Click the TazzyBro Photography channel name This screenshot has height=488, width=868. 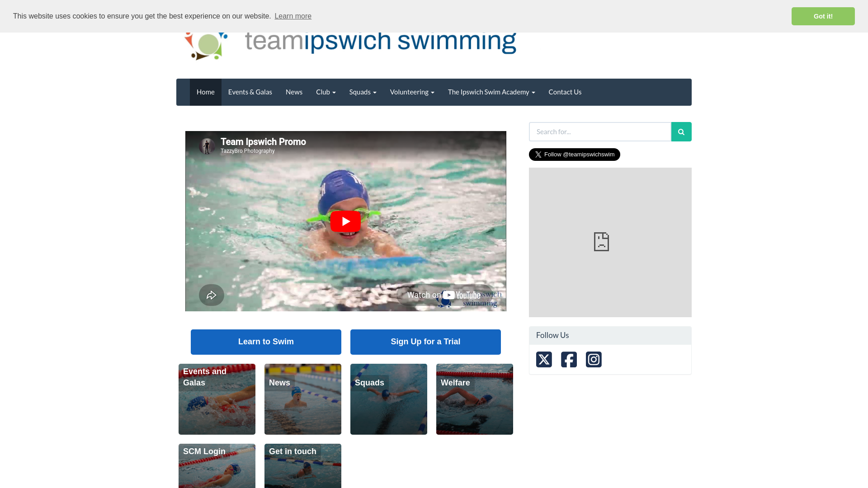tap(248, 151)
